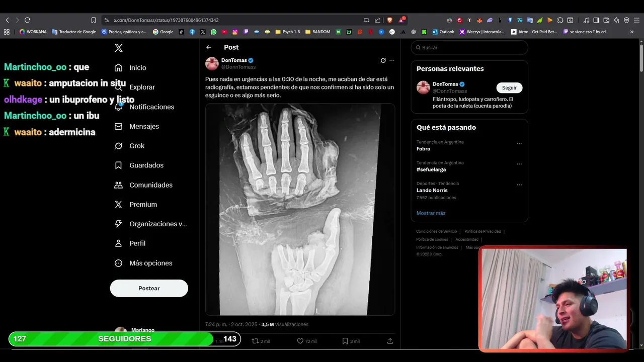Open more options for Lando Norris trend
The height and width of the screenshot is (362, 644).
pos(519,185)
